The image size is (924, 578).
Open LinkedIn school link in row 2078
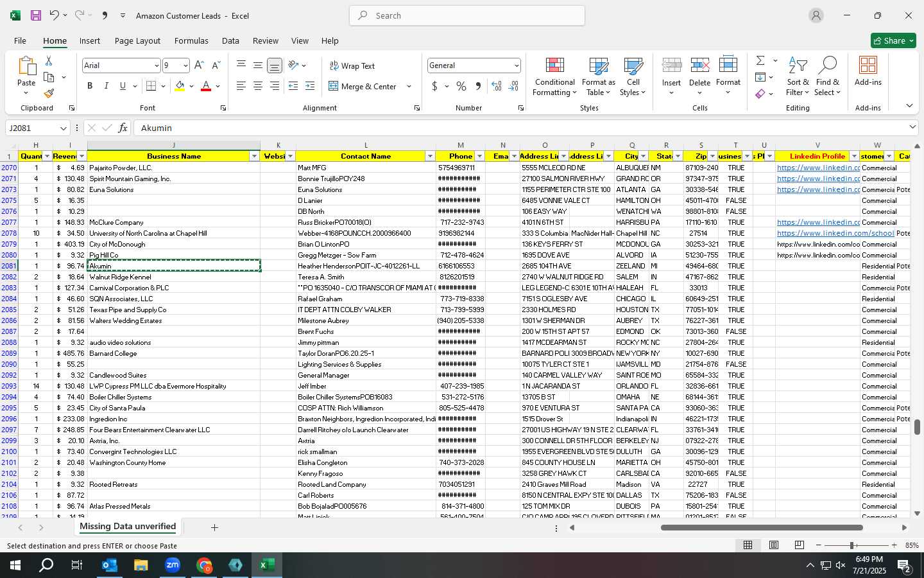click(835, 233)
